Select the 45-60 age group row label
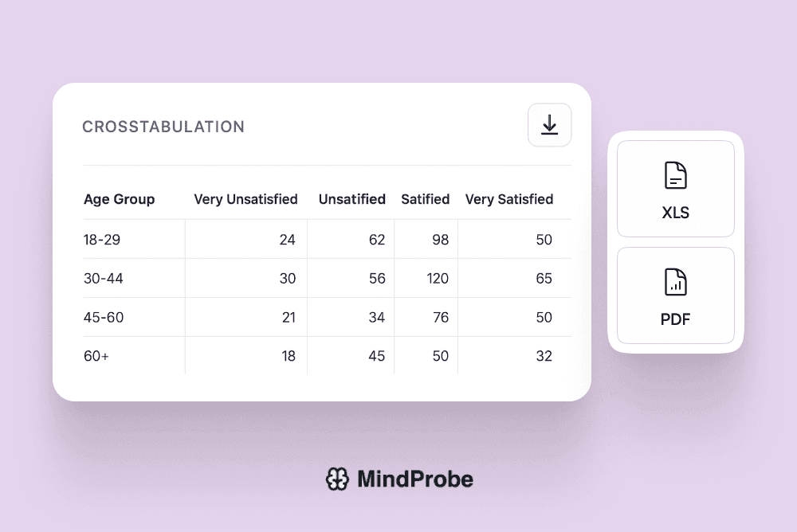This screenshot has width=797, height=532. point(104,318)
